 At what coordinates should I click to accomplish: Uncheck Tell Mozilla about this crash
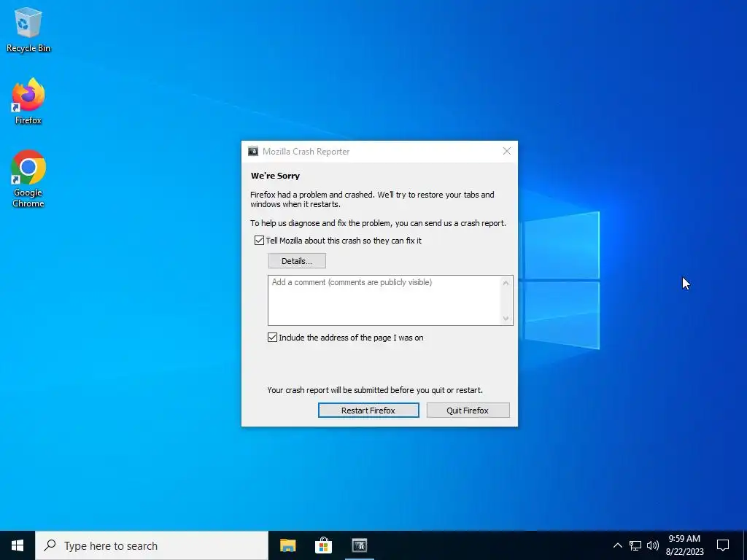pos(259,241)
